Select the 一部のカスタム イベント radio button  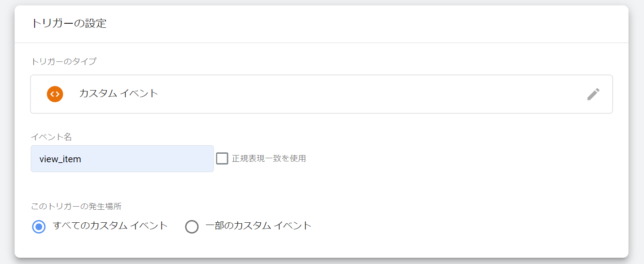pos(192,227)
